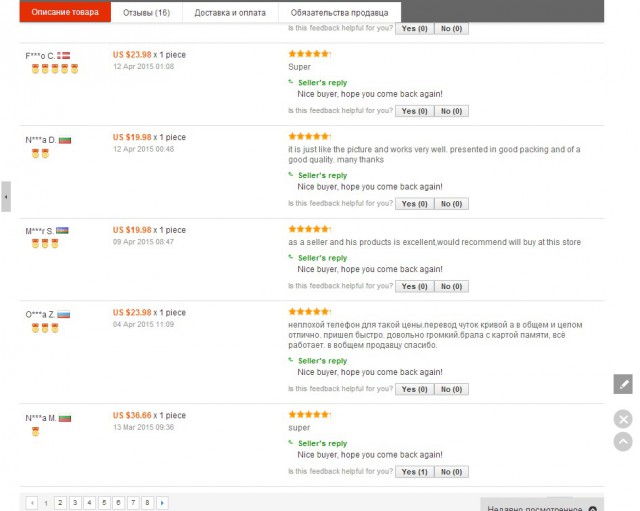Vote Yes on N***a D. review
The height and width of the screenshot is (511, 640).
pos(414,204)
